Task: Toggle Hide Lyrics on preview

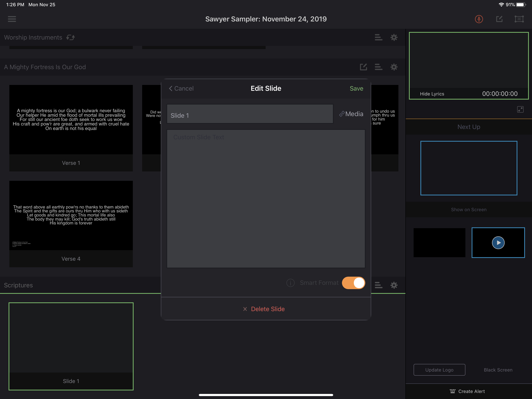Action: (x=432, y=94)
